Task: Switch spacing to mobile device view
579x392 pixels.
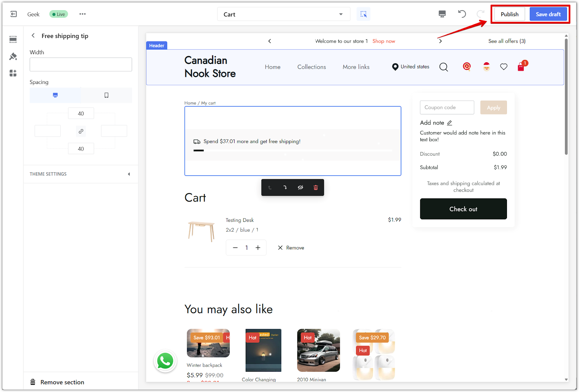Action: pos(106,95)
